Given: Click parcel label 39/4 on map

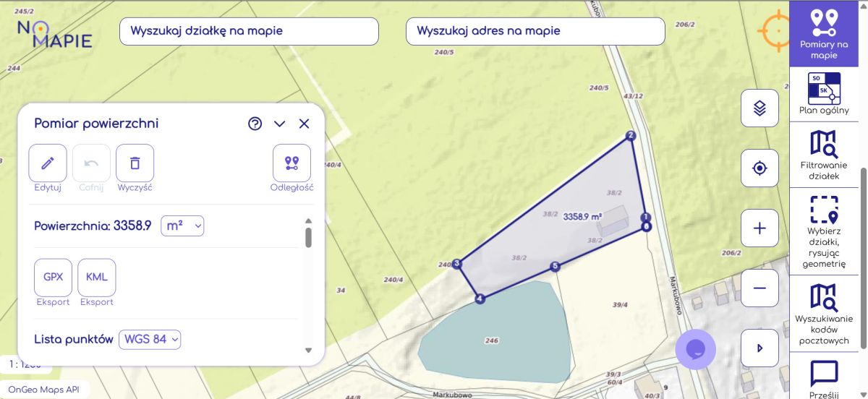Looking at the screenshot, I should [x=620, y=305].
